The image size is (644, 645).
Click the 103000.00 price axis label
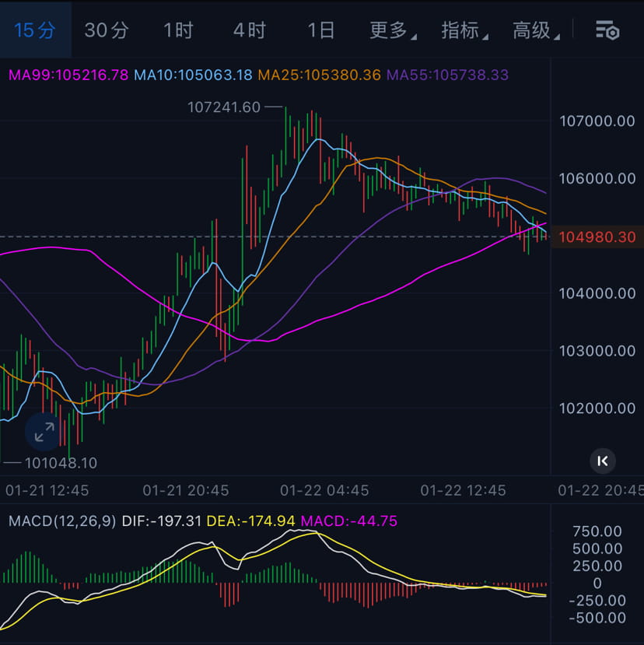597,351
